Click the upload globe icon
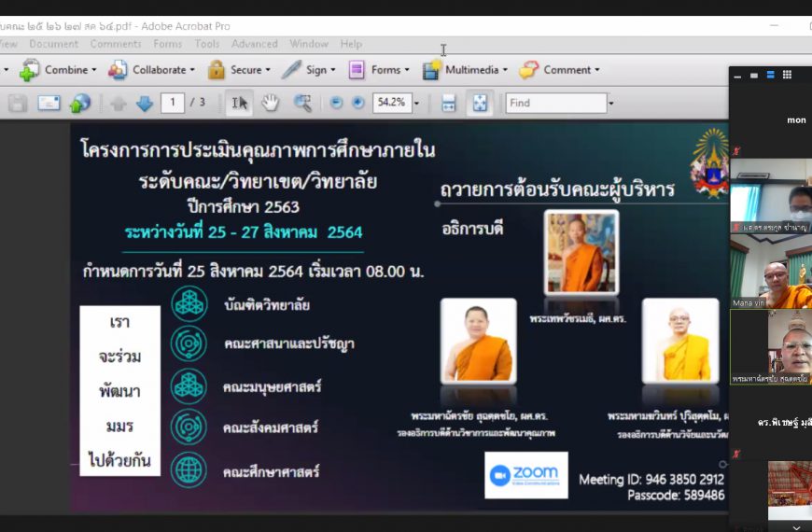Viewport: 812px width, 532px height. [x=79, y=103]
